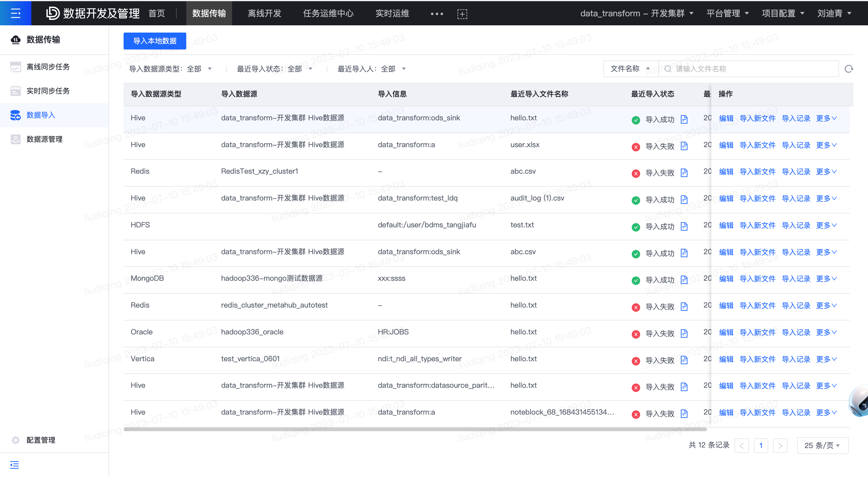Open the 文件名称 search type dropdown

click(631, 69)
